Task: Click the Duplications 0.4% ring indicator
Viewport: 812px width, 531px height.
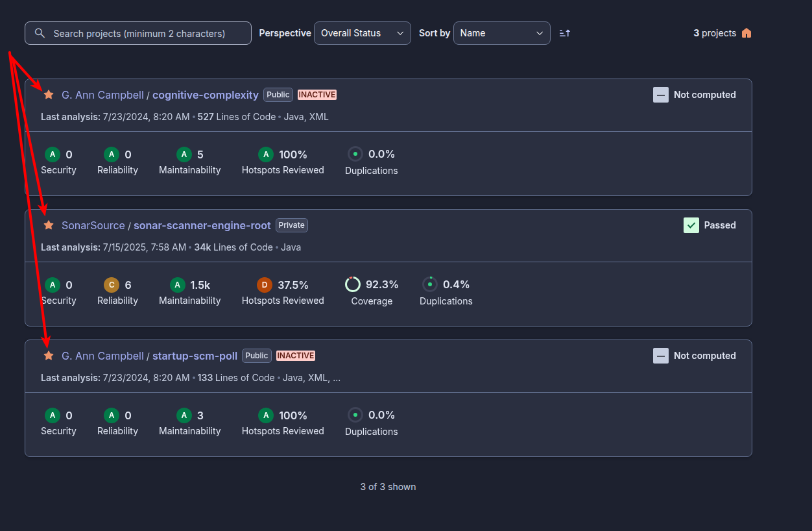Action: pyautogui.click(x=430, y=284)
